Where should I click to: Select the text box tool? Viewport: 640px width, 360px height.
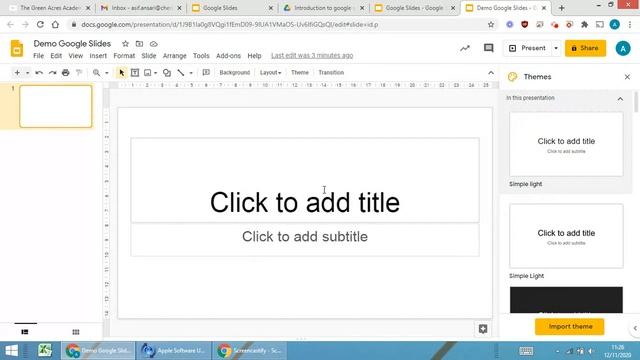[135, 73]
